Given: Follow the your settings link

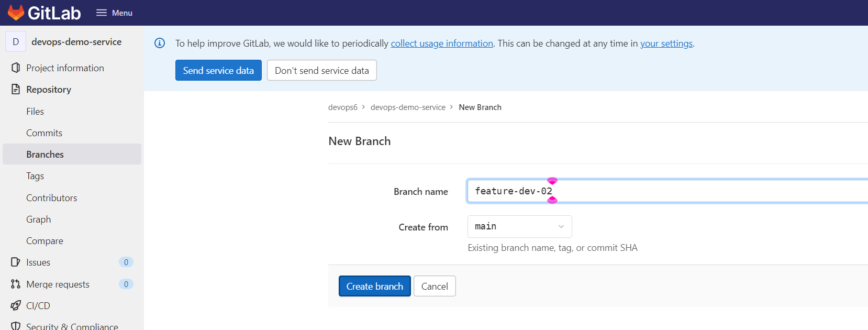Looking at the screenshot, I should pos(666,43).
